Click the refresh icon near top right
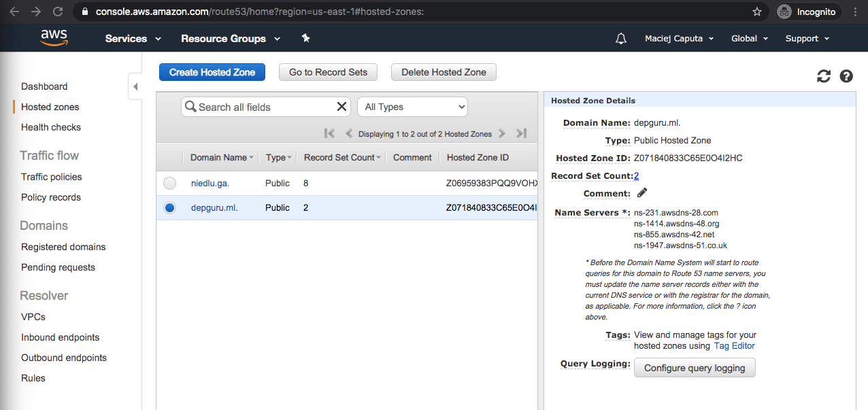This screenshot has width=868, height=410. coord(824,76)
